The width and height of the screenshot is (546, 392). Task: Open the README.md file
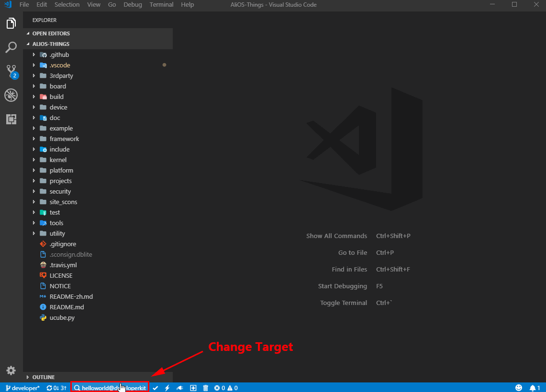point(98,307)
